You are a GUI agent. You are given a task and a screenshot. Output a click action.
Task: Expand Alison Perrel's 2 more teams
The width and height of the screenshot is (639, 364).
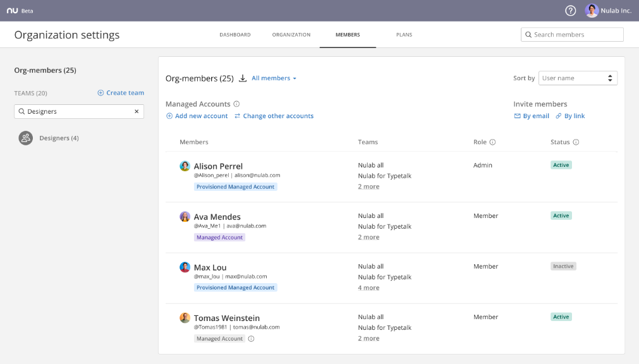(369, 186)
